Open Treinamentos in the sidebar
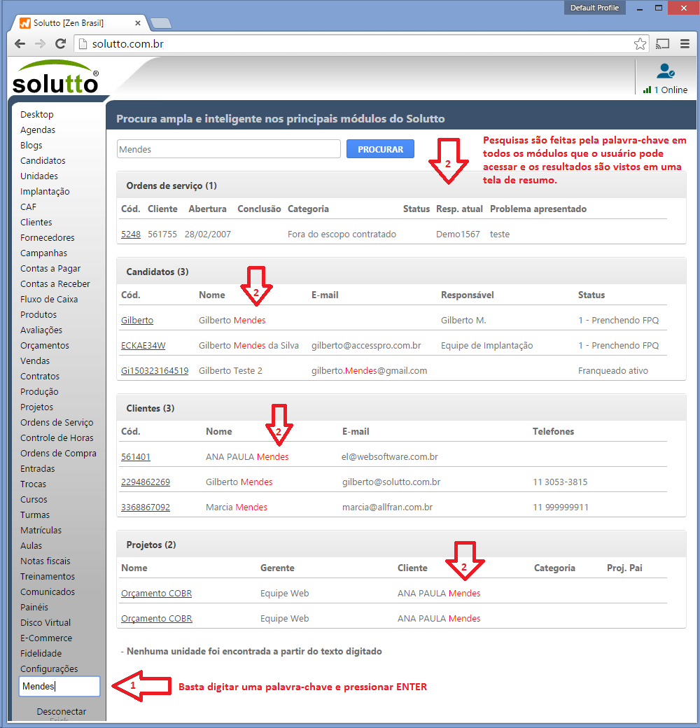Screen dimensions: 700x728 [x=48, y=576]
